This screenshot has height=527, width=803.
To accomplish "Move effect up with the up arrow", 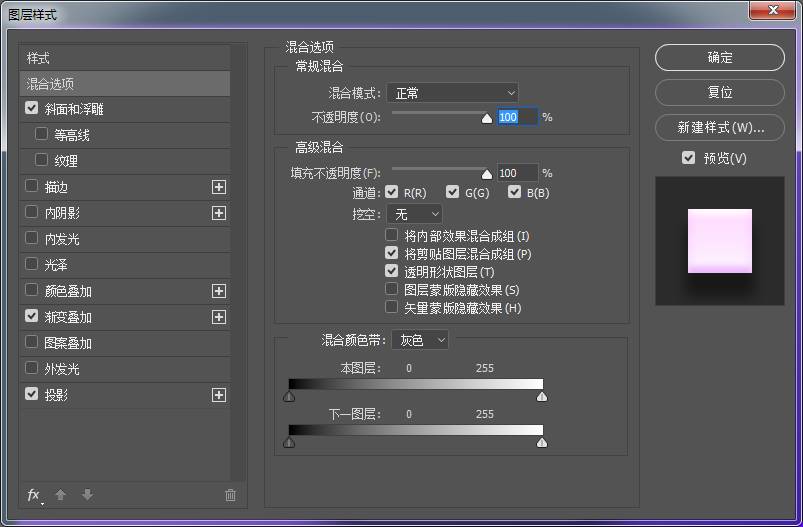I will click(x=60, y=495).
